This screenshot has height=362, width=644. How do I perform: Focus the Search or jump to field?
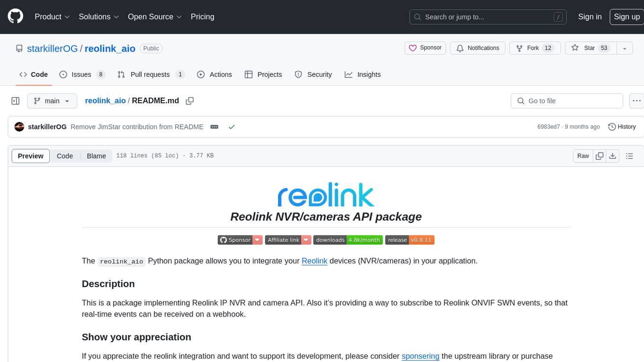pyautogui.click(x=488, y=17)
